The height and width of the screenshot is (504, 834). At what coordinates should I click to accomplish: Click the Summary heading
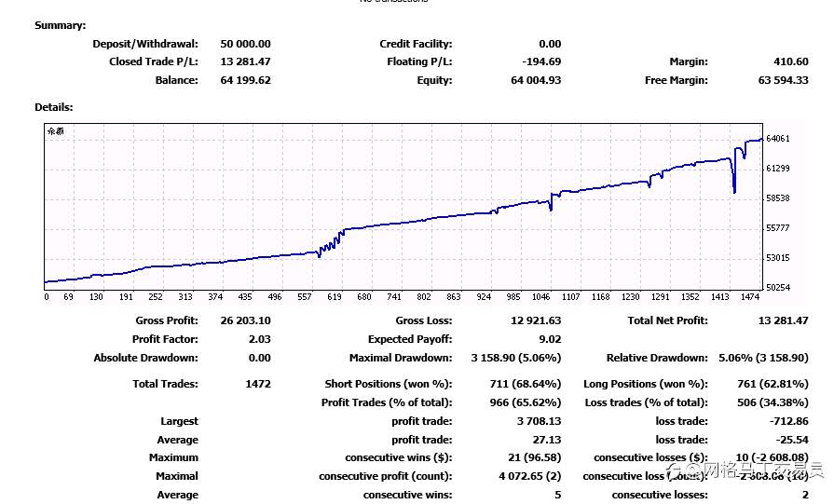point(60,25)
